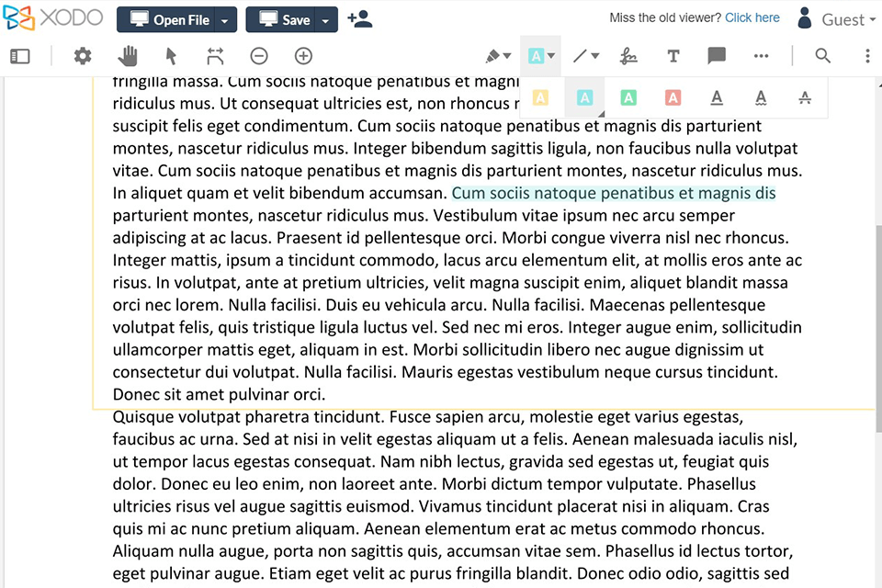882x588 pixels.
Task: Zoom in with the plus icon
Action: pos(303,56)
